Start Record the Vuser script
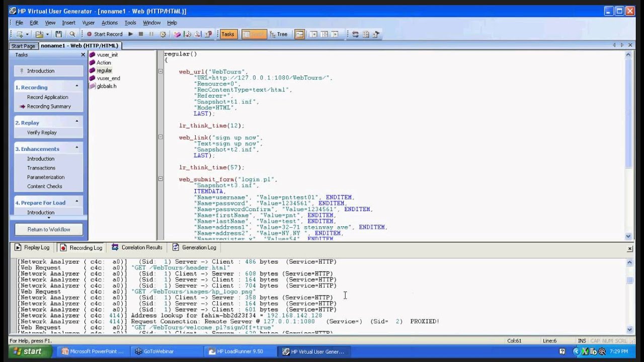Viewport: 644px width, 362px height. [105, 34]
